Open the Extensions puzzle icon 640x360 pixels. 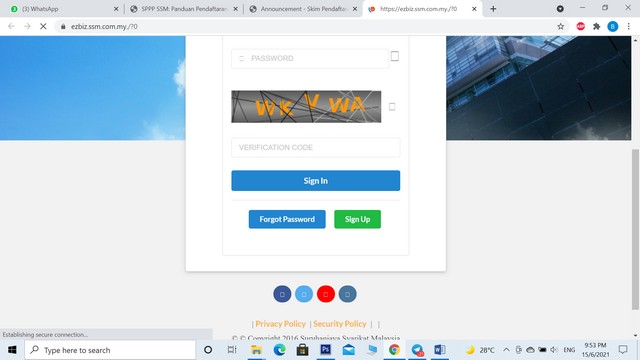[x=597, y=27]
